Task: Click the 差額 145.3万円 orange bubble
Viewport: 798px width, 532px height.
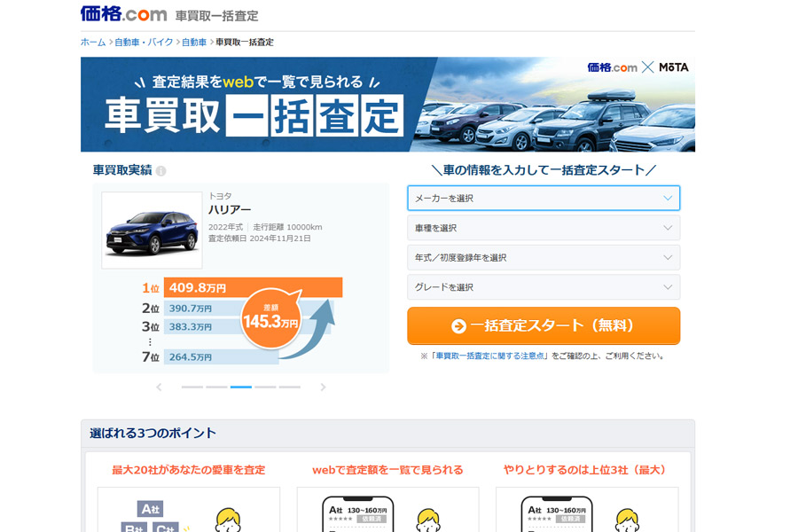Action: [x=270, y=319]
